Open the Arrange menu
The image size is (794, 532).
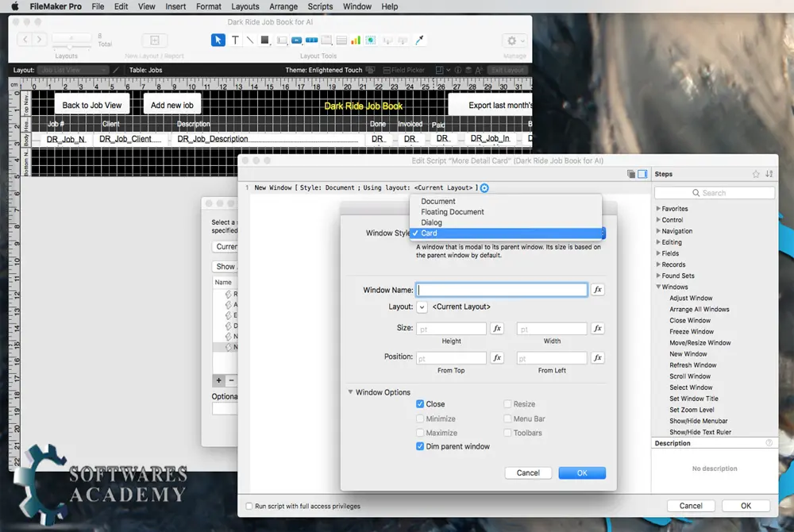point(283,6)
